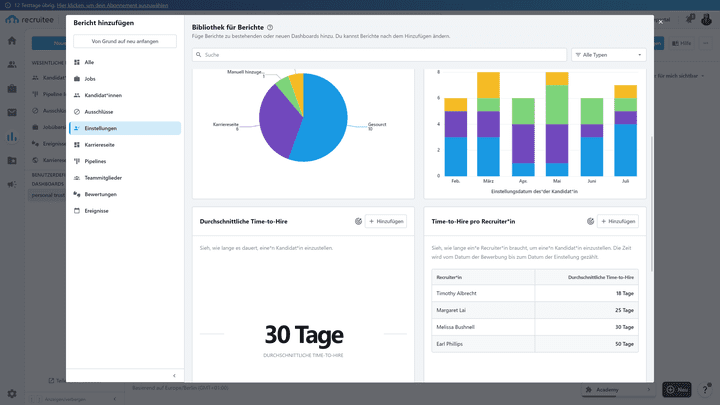Click chart-type icon for Time-to-Hire pro Recruiter*in
Image resolution: width=720 pixels, height=405 pixels.
[590, 221]
